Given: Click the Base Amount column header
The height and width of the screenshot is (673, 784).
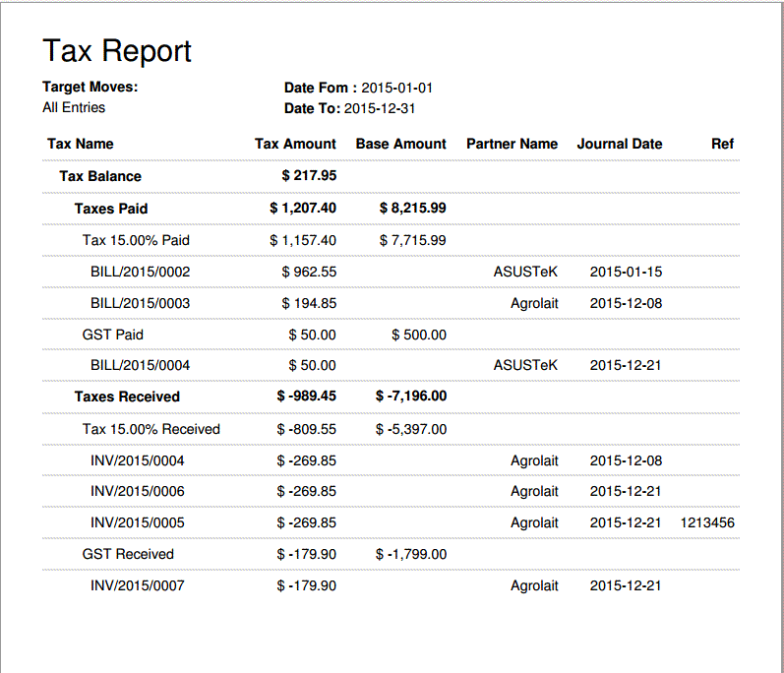Looking at the screenshot, I should point(400,144).
